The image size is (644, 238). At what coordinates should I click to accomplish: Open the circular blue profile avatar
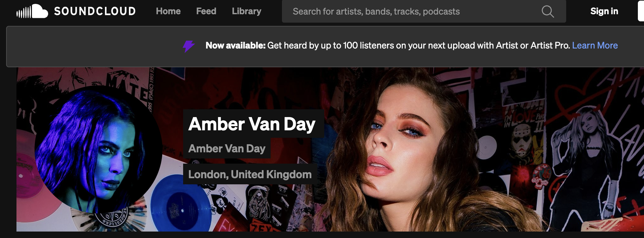pos(99,149)
